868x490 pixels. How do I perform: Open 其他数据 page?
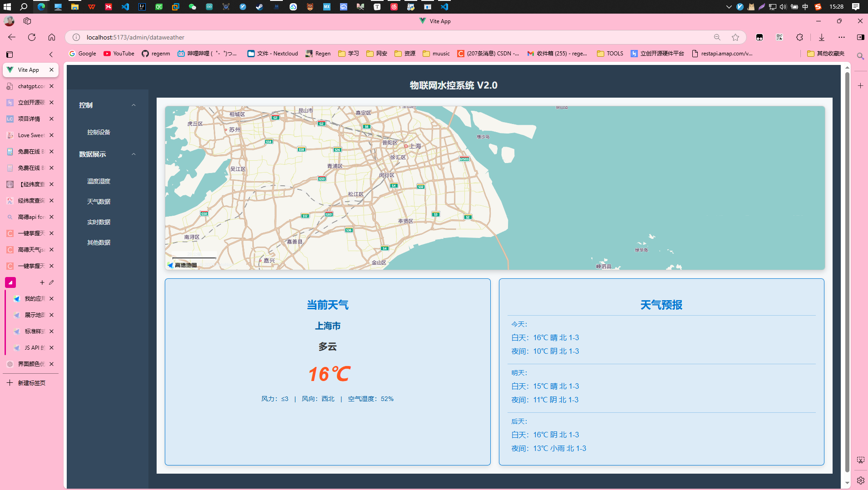[x=99, y=243]
